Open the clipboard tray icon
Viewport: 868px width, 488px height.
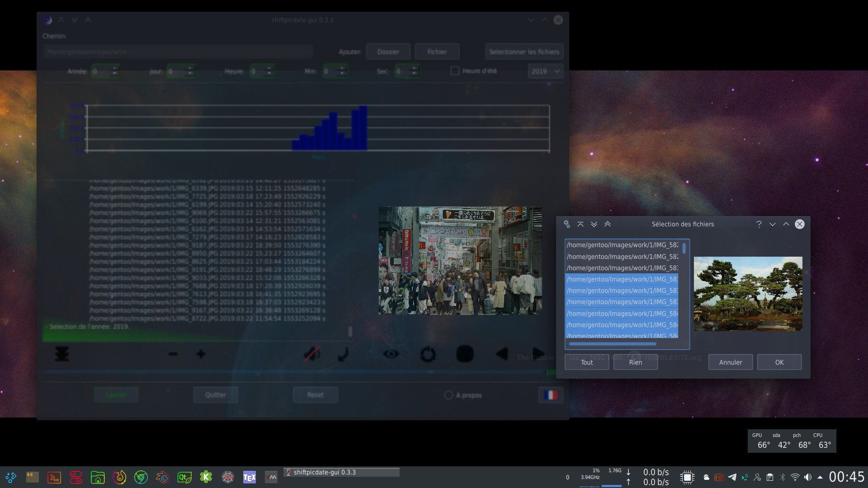[770, 477]
